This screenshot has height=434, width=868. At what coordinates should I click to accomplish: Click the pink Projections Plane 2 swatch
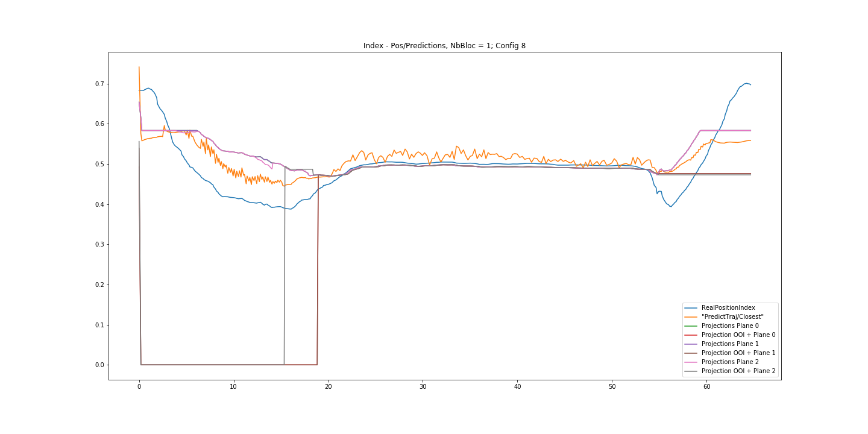tap(691, 362)
